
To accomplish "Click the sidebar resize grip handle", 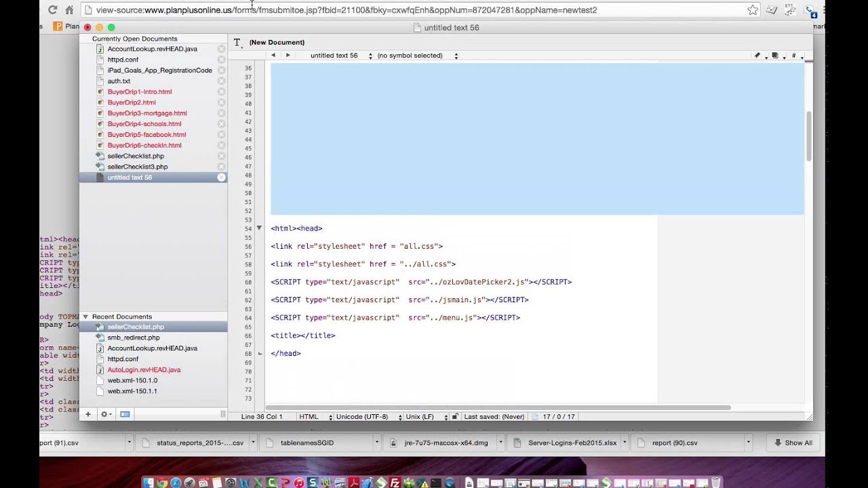I will 222,414.
